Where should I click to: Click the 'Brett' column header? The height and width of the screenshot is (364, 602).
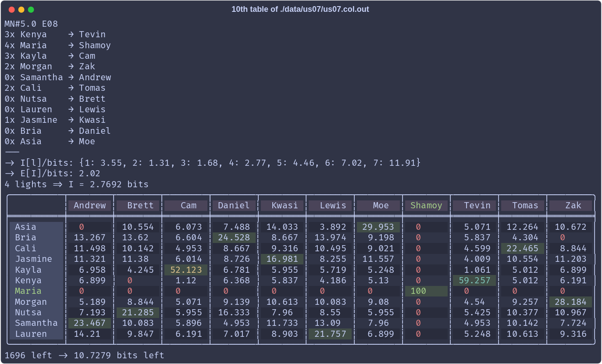click(138, 205)
